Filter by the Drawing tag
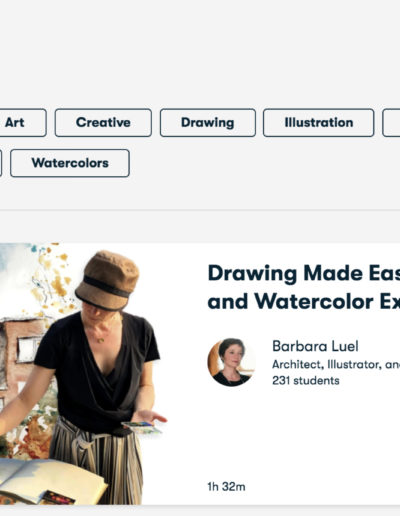The height and width of the screenshot is (516, 400). tap(208, 123)
